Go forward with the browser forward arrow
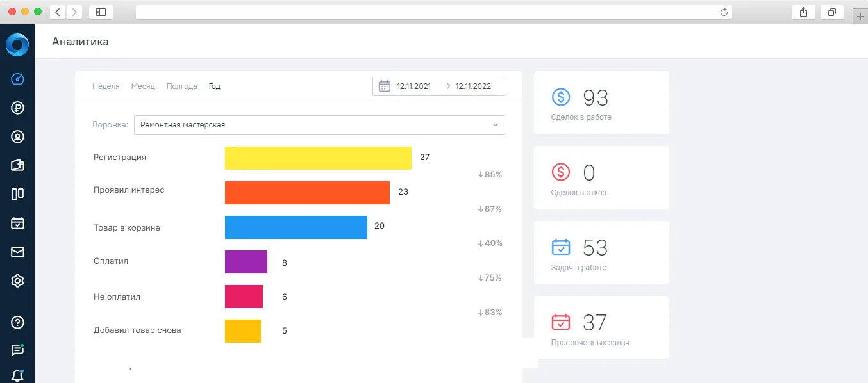The height and width of the screenshot is (383, 868). click(74, 12)
